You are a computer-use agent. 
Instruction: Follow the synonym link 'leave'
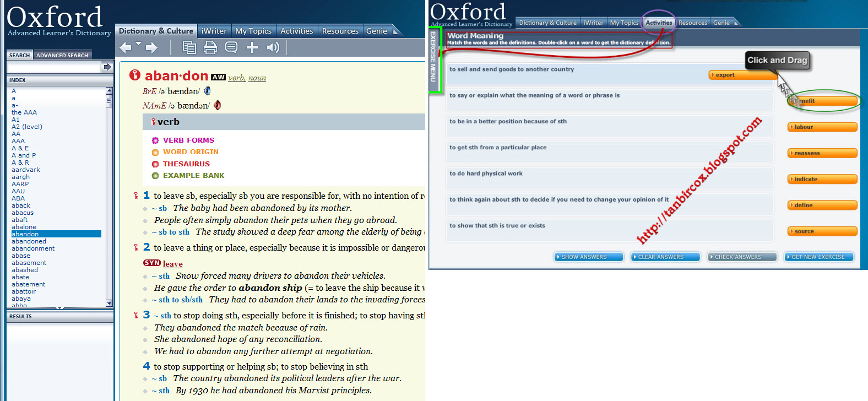pyautogui.click(x=172, y=264)
